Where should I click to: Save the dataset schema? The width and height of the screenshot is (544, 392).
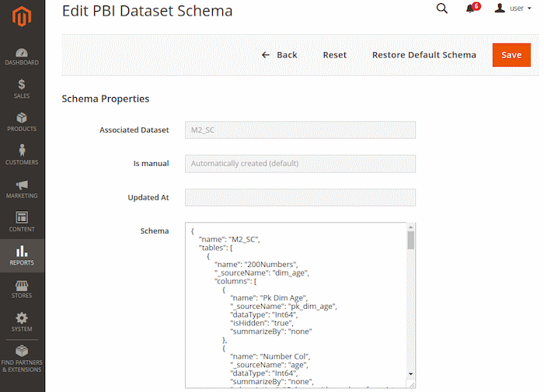pos(511,55)
